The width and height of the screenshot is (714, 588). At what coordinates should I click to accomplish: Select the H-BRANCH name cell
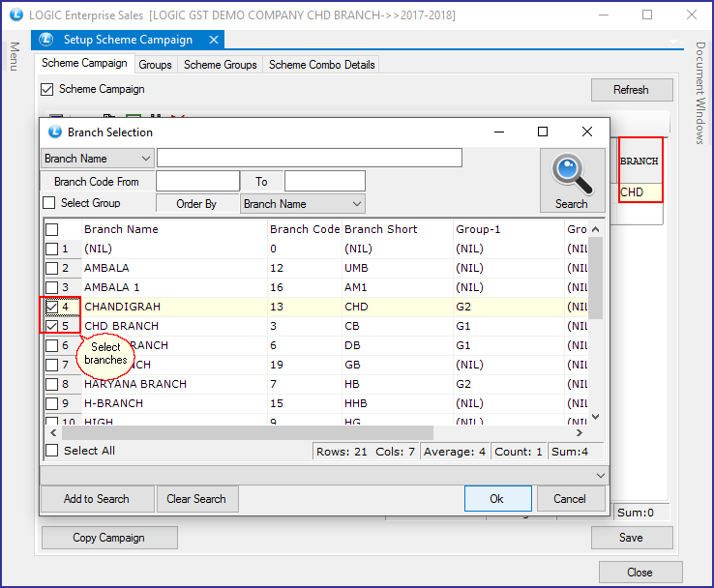coord(174,403)
